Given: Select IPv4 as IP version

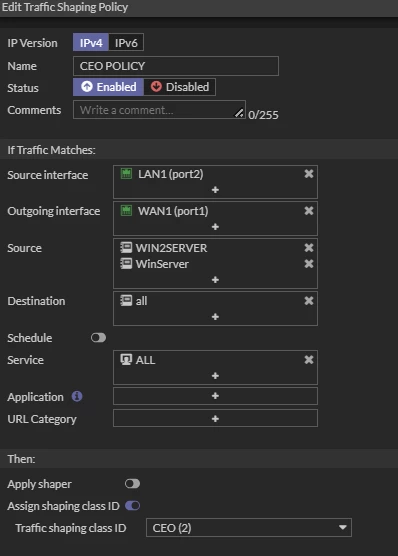Looking at the screenshot, I should [x=91, y=43].
